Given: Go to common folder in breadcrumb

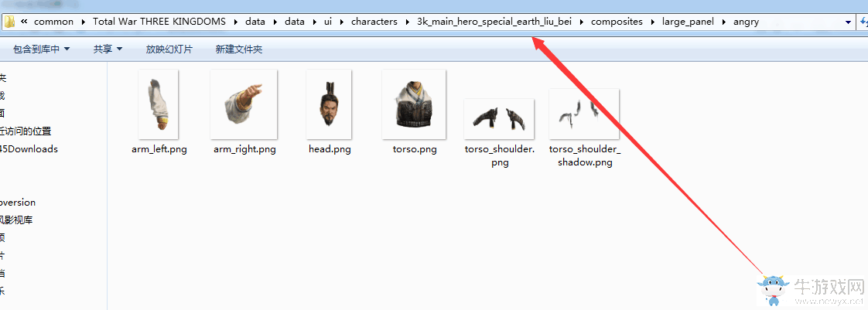Looking at the screenshot, I should [53, 22].
